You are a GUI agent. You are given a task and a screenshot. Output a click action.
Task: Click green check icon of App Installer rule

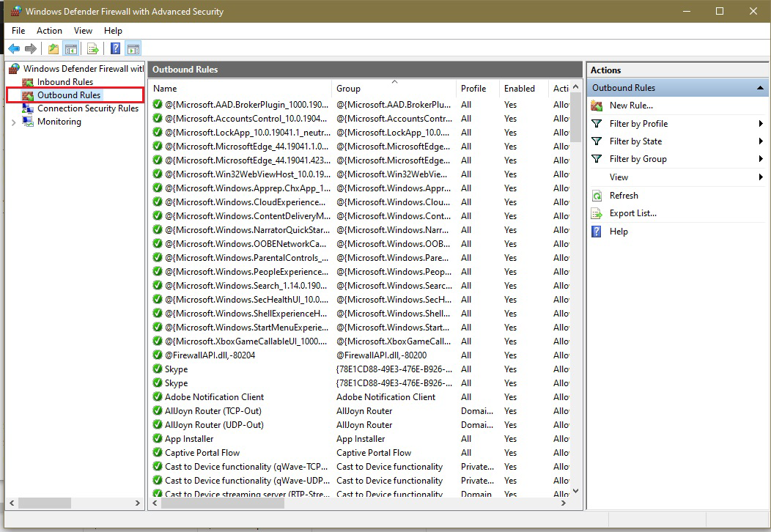[158, 439]
